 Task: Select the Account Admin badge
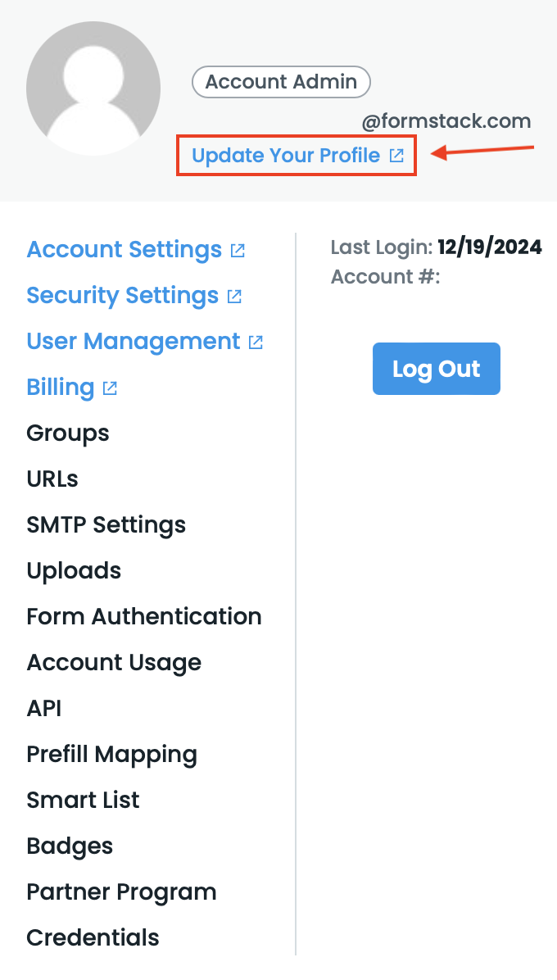click(x=281, y=82)
